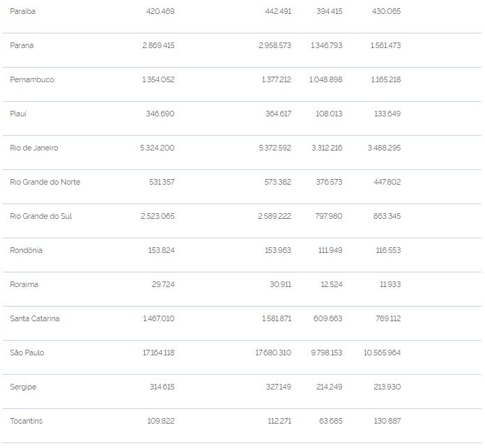Select the São Paulo row label
485x448 pixels.
click(x=27, y=353)
